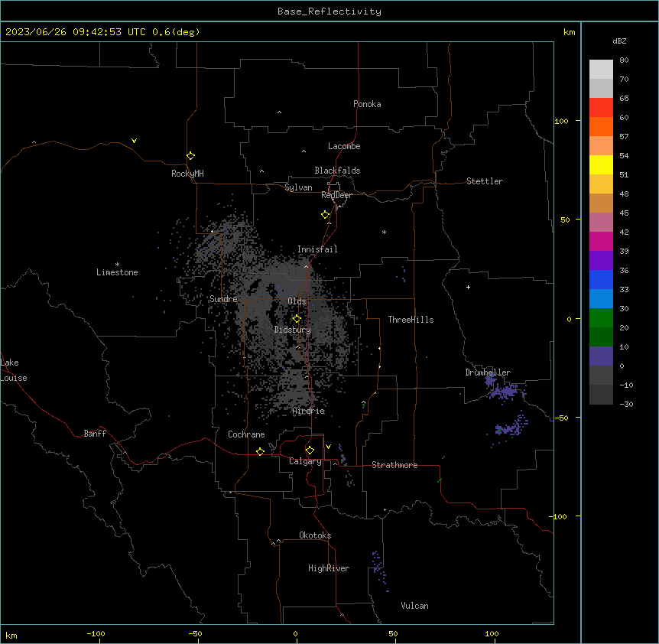Click the light blue 30-33 dBZ swatch
659x644 pixels.
(601, 298)
